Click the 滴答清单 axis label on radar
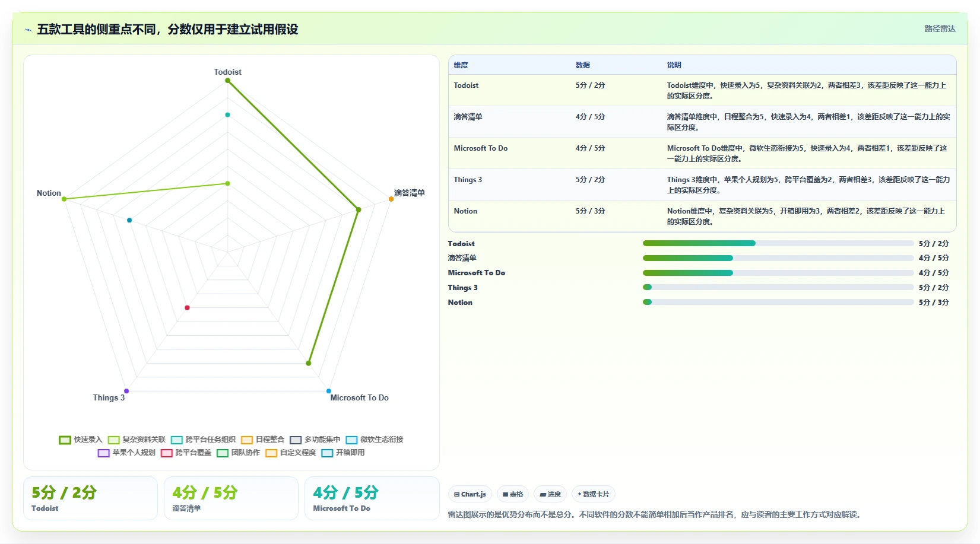 (x=410, y=193)
